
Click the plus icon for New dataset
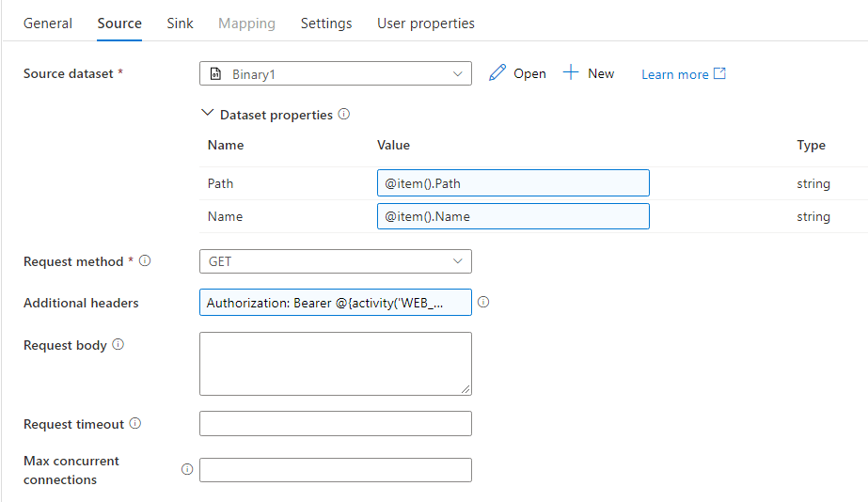tap(571, 72)
